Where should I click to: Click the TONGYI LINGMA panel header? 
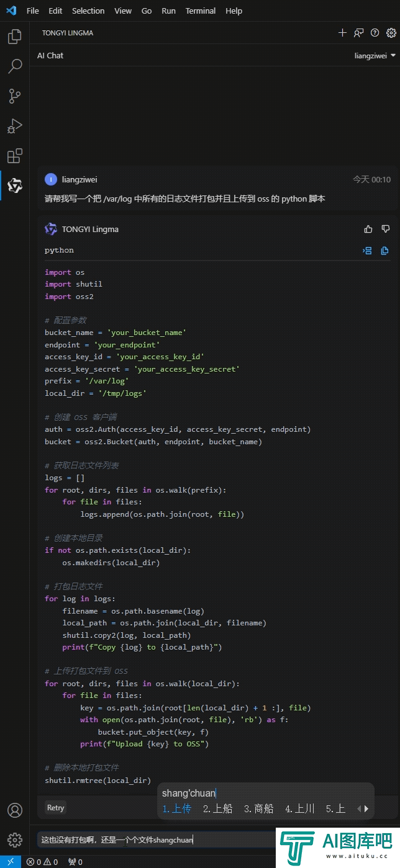(68, 33)
